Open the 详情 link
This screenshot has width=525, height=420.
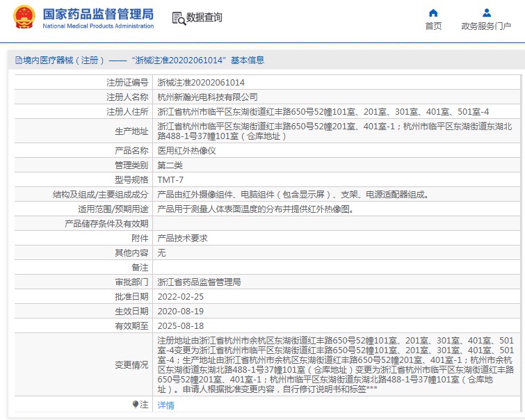click(165, 405)
